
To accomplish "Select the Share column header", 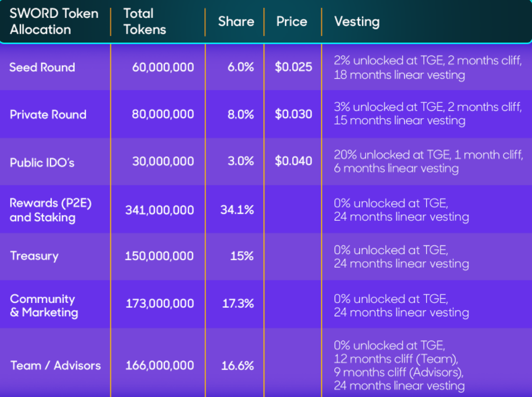I will click(x=236, y=21).
